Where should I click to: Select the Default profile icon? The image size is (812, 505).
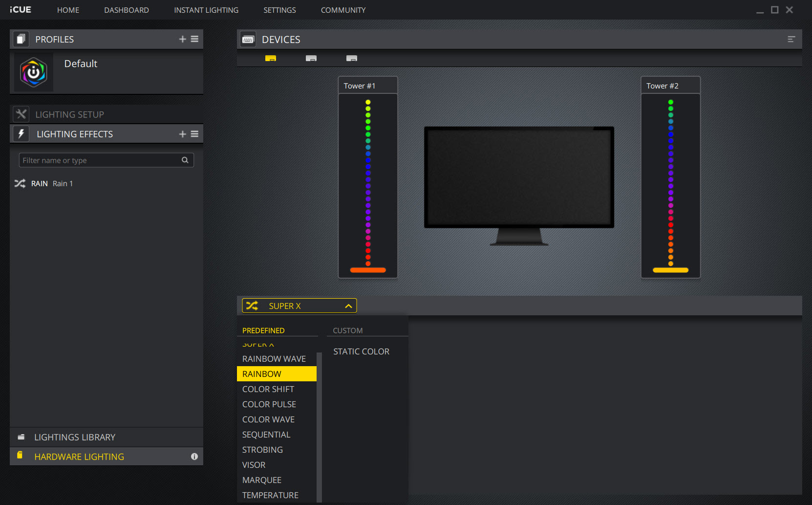coord(34,72)
